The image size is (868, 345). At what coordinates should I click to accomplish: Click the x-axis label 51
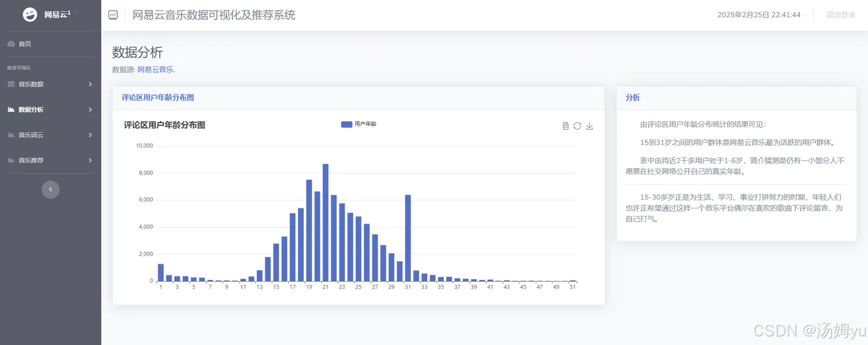(573, 287)
